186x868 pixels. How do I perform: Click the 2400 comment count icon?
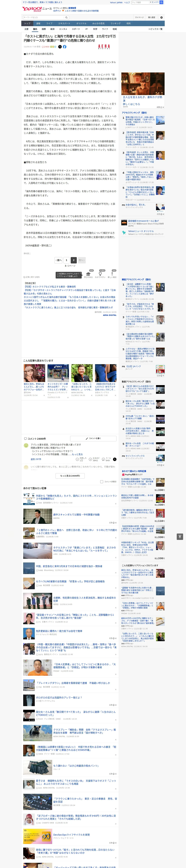[46, 47]
